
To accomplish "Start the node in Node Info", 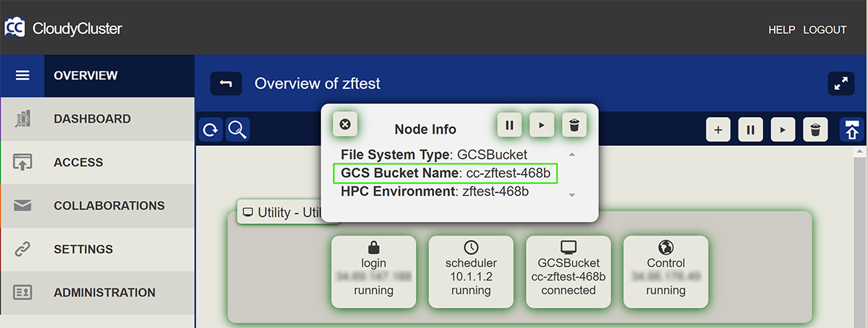I will [542, 125].
